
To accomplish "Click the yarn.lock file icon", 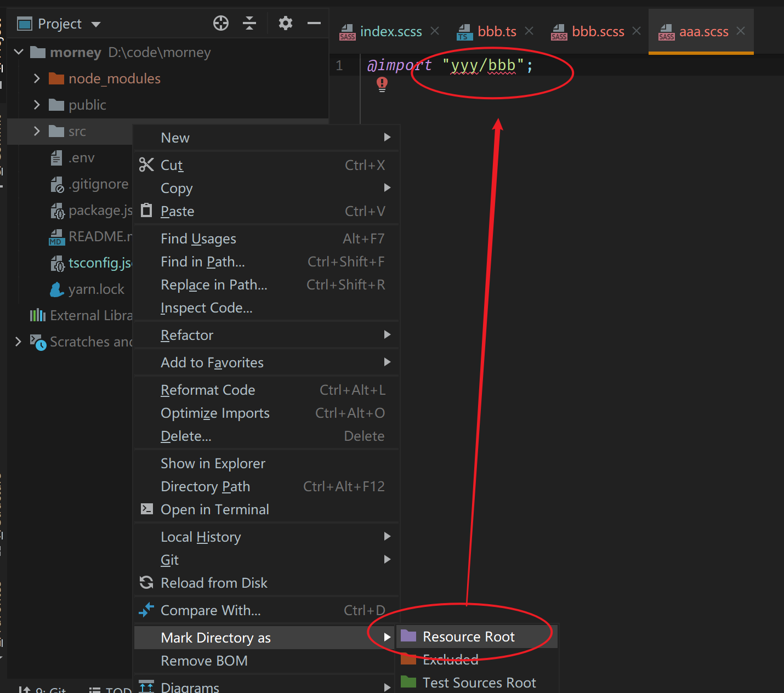I will tap(57, 289).
